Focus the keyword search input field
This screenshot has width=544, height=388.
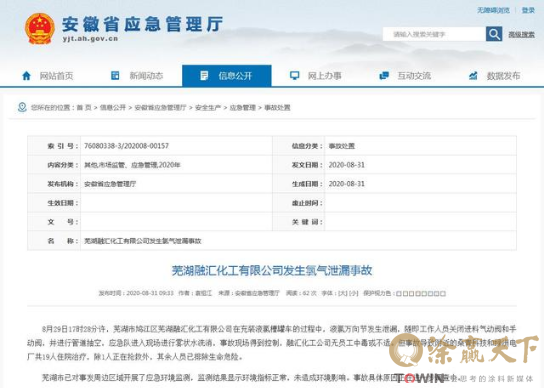click(434, 34)
